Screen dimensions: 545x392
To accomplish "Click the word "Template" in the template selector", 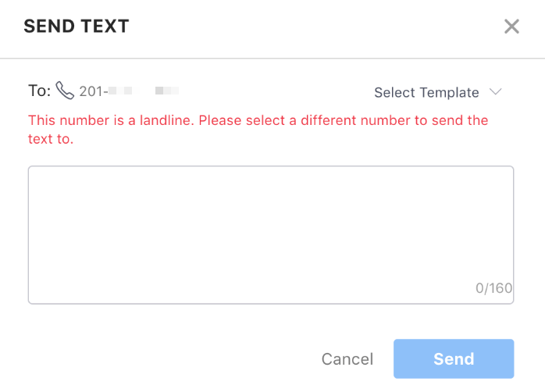I will point(449,93).
